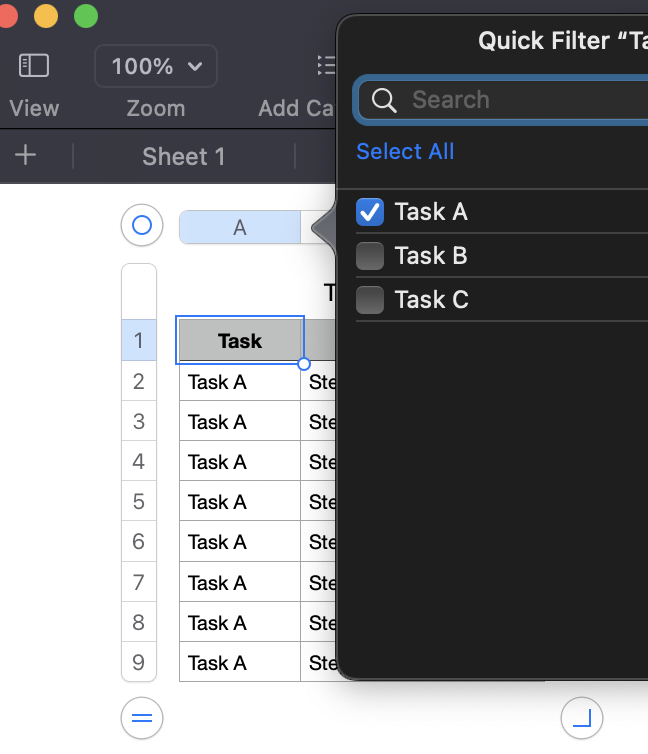Click the Add Category list icon
This screenshot has width=648, height=754.
326,66
